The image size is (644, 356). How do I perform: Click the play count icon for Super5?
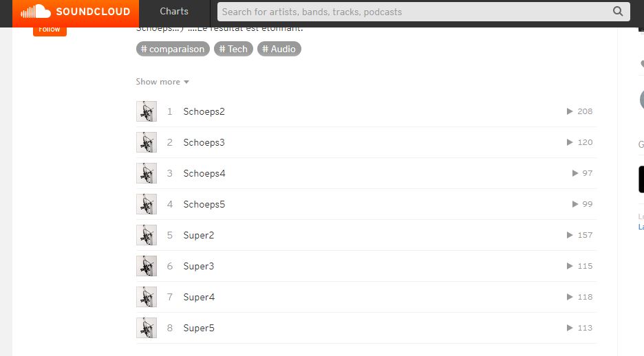(570, 328)
